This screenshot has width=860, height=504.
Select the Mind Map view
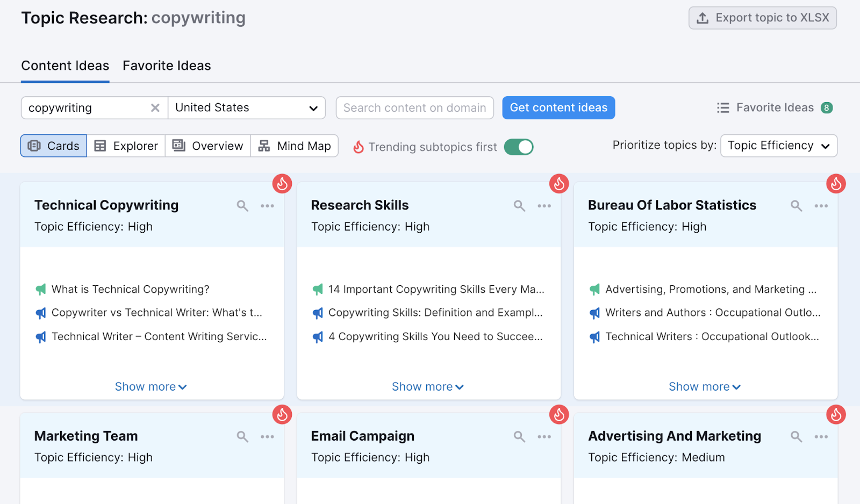[295, 146]
